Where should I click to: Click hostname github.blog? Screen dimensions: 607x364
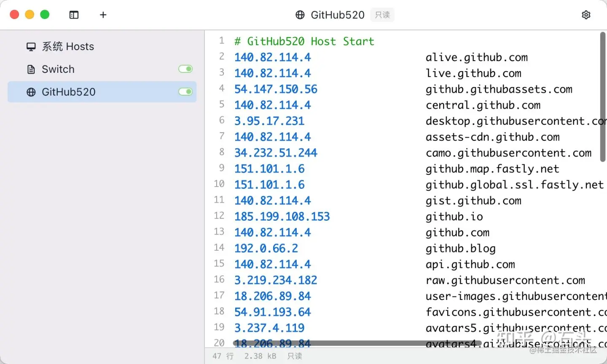[x=461, y=249]
